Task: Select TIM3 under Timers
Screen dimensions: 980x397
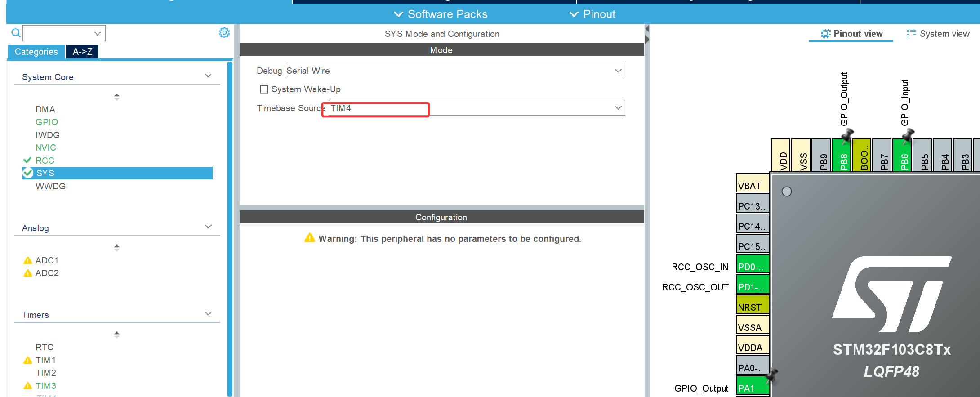Action: point(46,386)
